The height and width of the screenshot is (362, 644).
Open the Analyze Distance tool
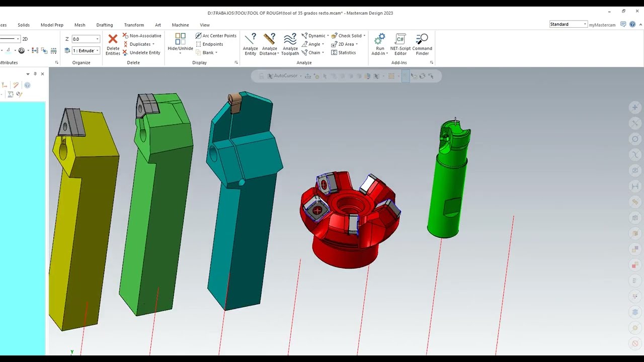coord(269,44)
